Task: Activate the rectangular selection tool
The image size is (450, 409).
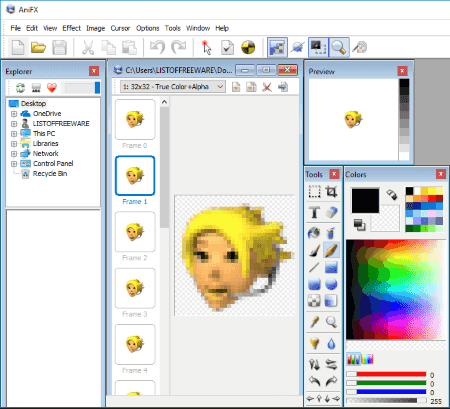Action: click(314, 192)
